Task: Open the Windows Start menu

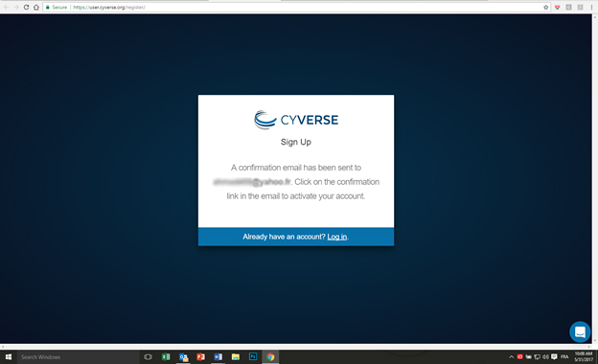Action: 9,357
